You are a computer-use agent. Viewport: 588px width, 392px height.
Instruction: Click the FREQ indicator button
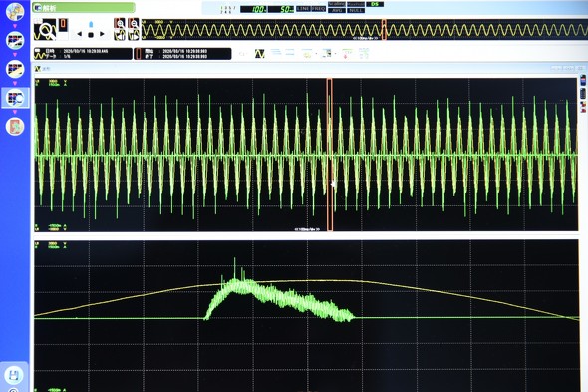pos(318,9)
